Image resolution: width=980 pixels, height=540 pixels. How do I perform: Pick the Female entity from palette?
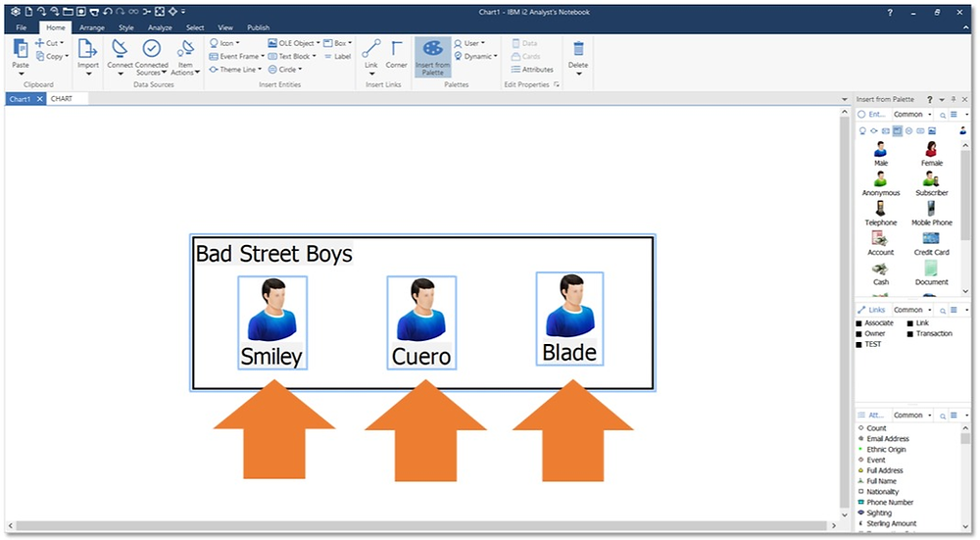[x=931, y=154]
